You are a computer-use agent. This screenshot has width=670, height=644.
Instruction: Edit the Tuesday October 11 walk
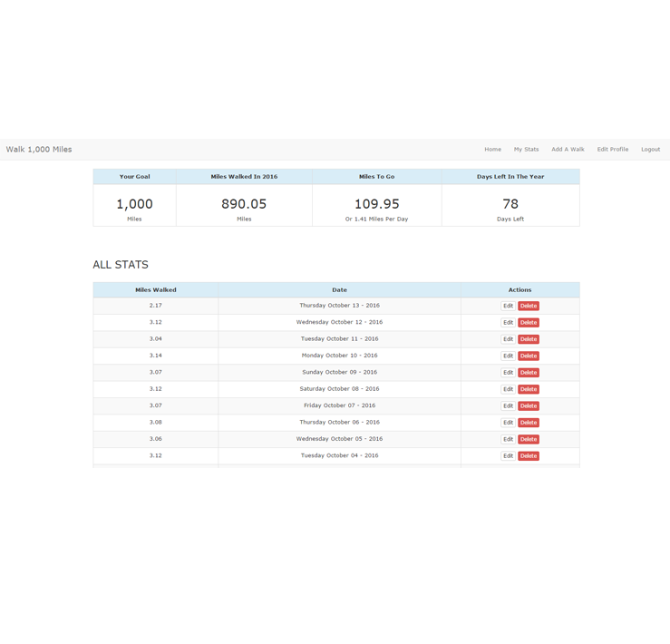(508, 339)
